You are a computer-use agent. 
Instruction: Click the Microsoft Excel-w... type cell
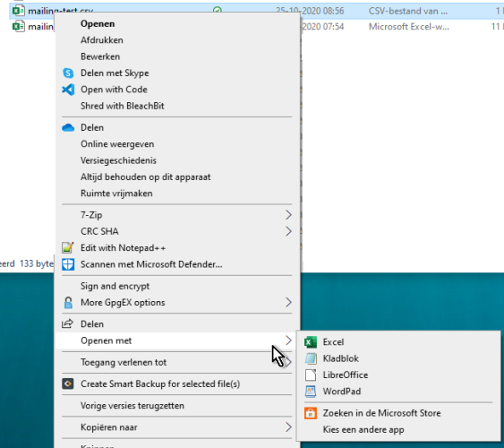pyautogui.click(x=409, y=26)
